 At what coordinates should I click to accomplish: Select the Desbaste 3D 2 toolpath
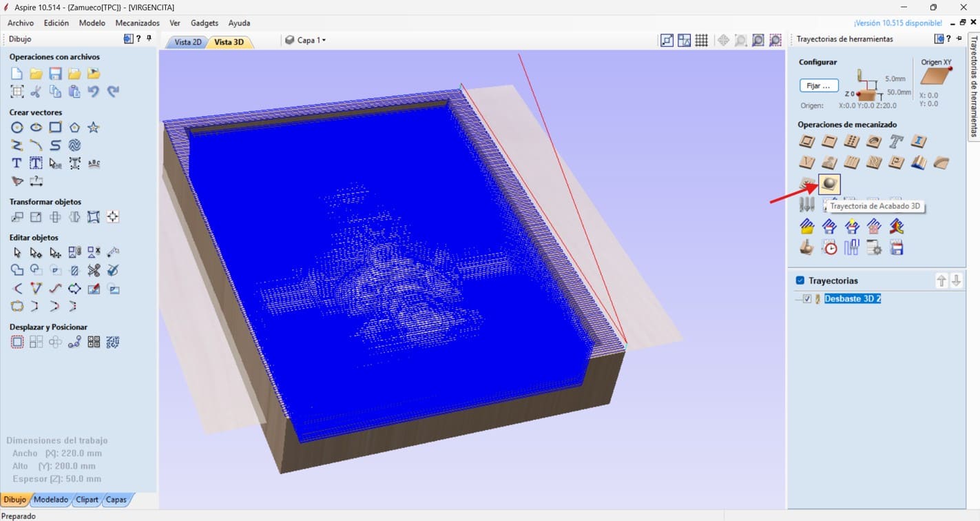pos(853,299)
